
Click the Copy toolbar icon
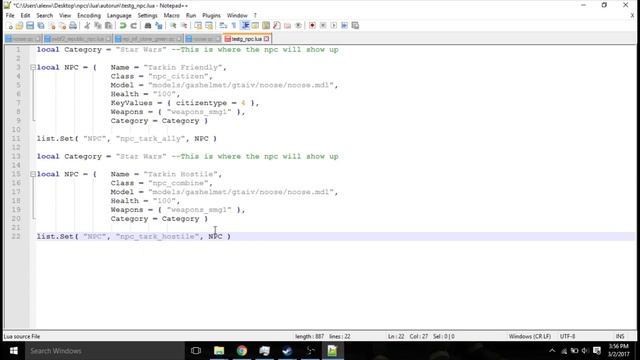pyautogui.click(x=98, y=26)
